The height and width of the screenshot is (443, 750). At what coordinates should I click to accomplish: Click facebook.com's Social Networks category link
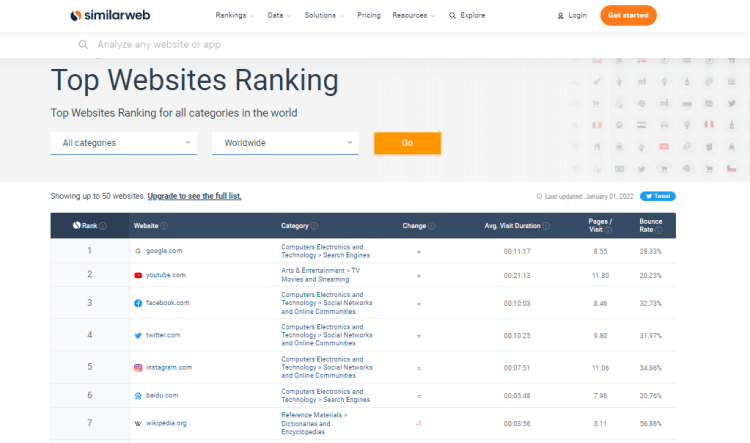click(327, 303)
